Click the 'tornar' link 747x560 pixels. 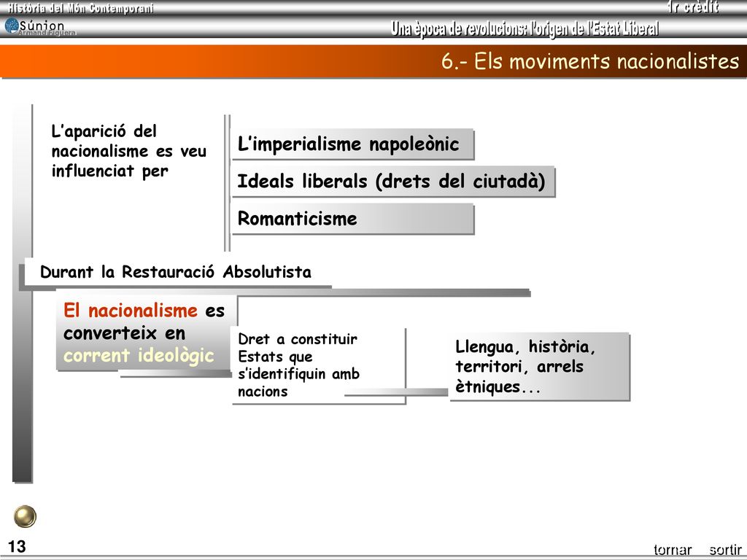point(672,550)
